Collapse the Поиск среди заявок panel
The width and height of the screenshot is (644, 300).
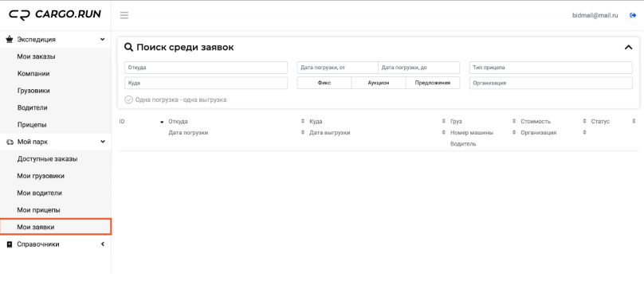(628, 48)
